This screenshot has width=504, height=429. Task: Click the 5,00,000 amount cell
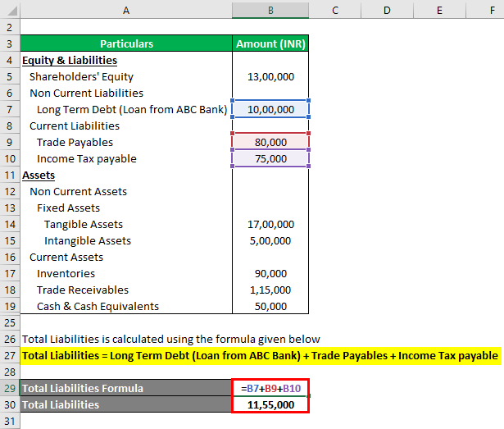[270, 240]
